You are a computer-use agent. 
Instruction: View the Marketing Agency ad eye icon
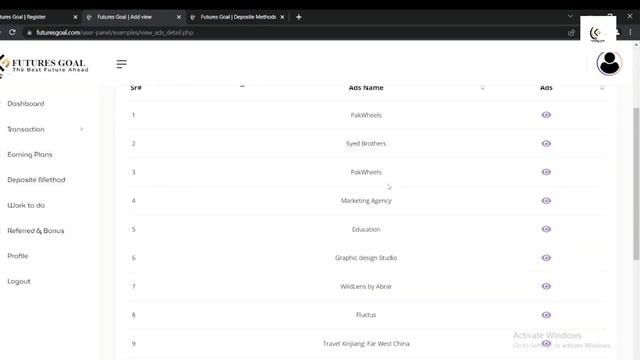(x=546, y=200)
